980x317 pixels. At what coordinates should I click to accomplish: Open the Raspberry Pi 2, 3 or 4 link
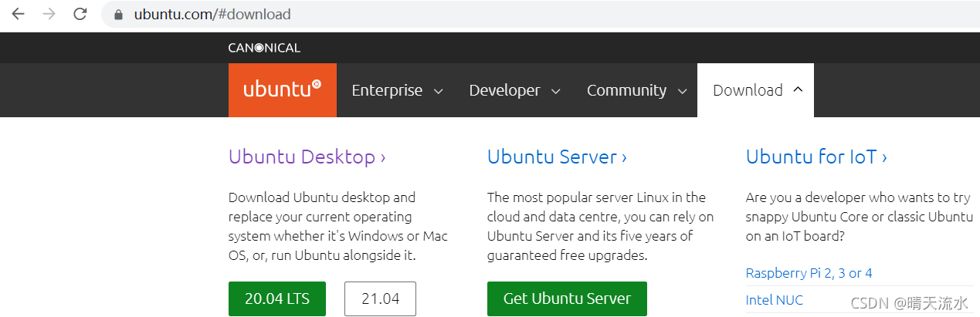(809, 273)
